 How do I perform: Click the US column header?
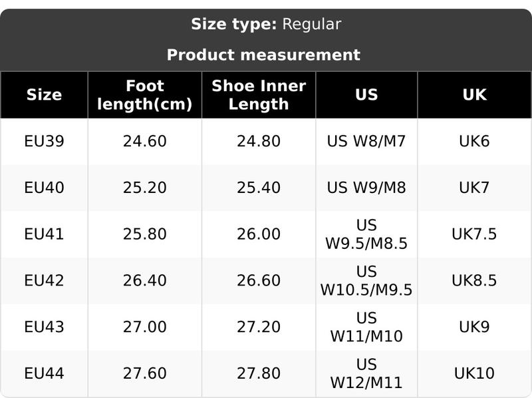click(x=366, y=95)
